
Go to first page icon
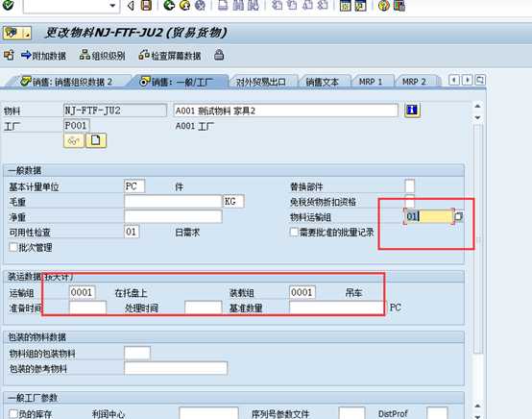278,5
